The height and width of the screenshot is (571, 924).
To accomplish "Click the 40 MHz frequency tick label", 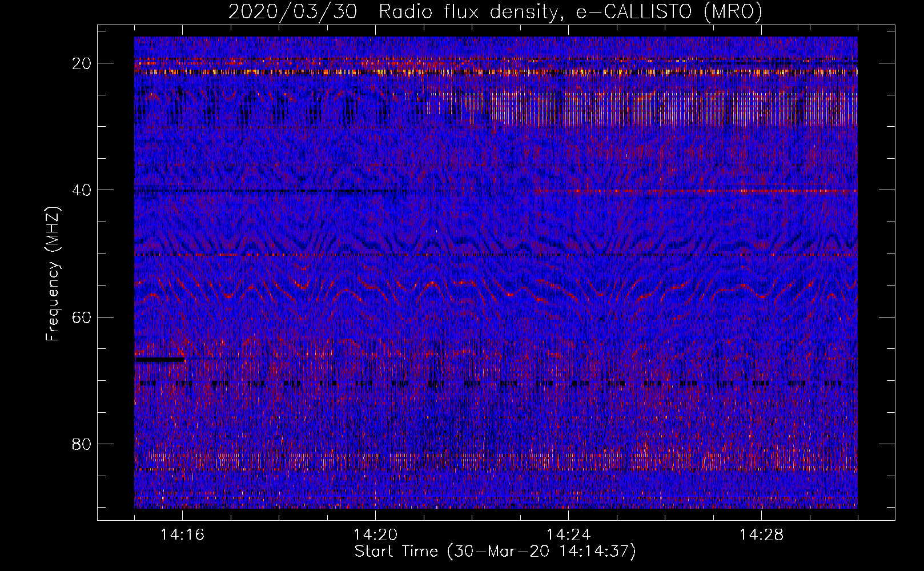I will [82, 190].
